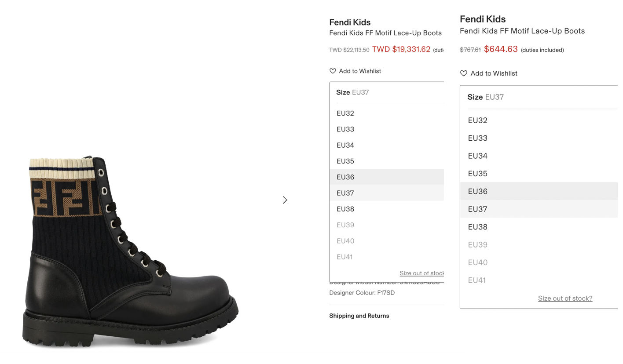The width and height of the screenshot is (623, 364).
Task: Click 'Size out of stock?' link in USD panel
Action: [x=565, y=298]
